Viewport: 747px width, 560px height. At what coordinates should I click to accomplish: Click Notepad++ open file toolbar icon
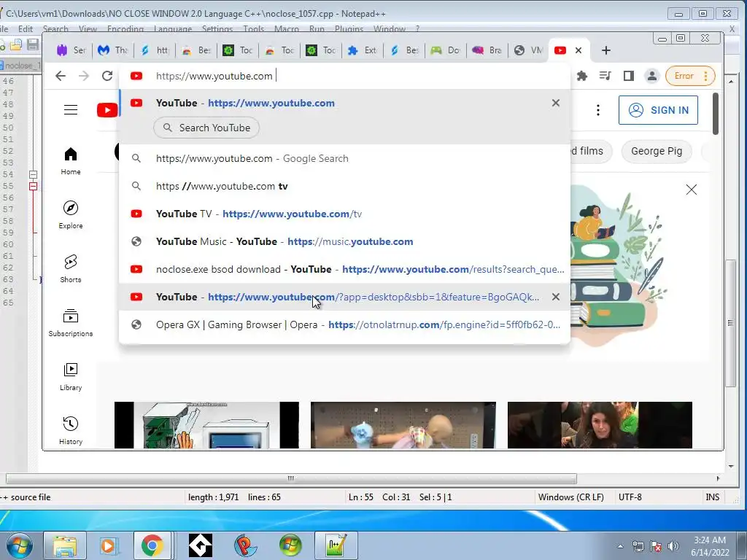tap(16, 44)
